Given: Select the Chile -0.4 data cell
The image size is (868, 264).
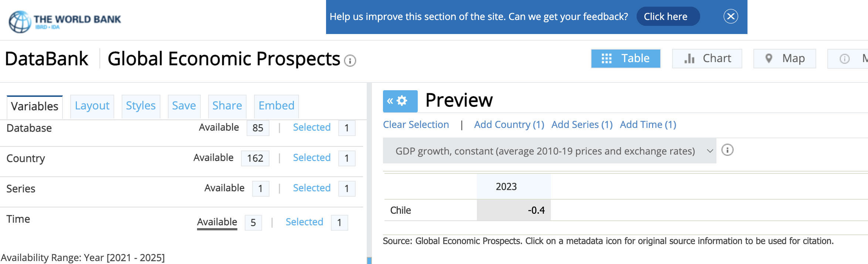Looking at the screenshot, I should [514, 210].
